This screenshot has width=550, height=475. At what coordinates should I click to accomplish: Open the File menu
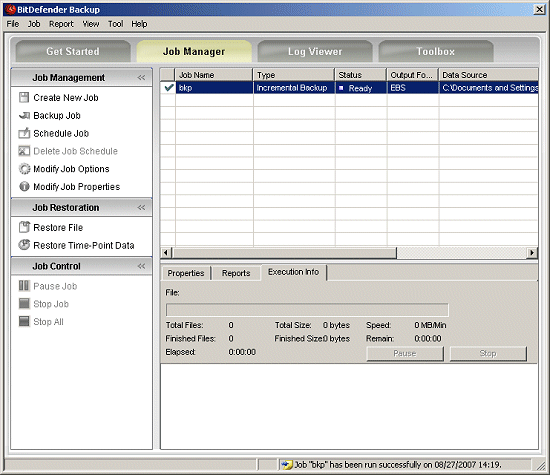[13, 24]
